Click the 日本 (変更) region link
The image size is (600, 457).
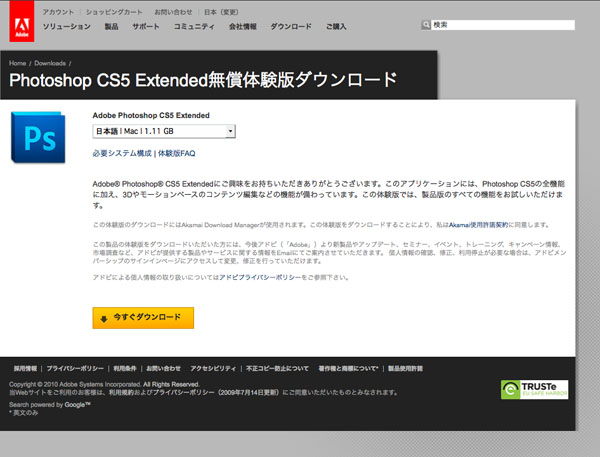pyautogui.click(x=221, y=12)
